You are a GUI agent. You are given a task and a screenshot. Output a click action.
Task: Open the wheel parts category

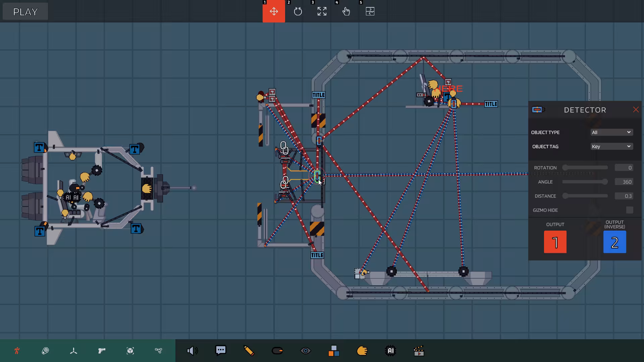coord(45,351)
